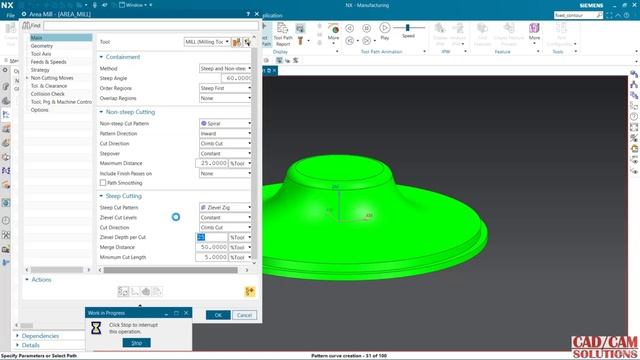
Task: Open the Overlap Regions dropdown
Action: (225, 98)
